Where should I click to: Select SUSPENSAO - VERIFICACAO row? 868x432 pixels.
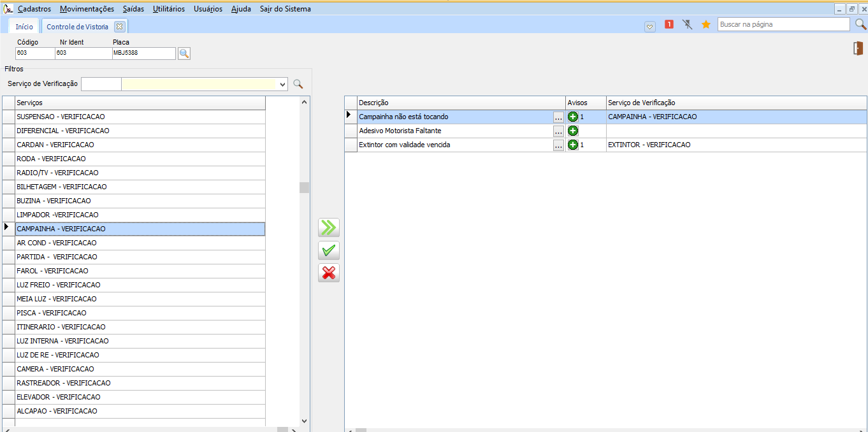140,117
